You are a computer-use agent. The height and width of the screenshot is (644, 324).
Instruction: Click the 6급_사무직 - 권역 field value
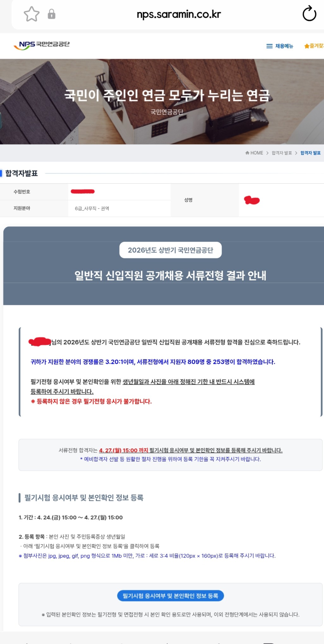(x=92, y=208)
